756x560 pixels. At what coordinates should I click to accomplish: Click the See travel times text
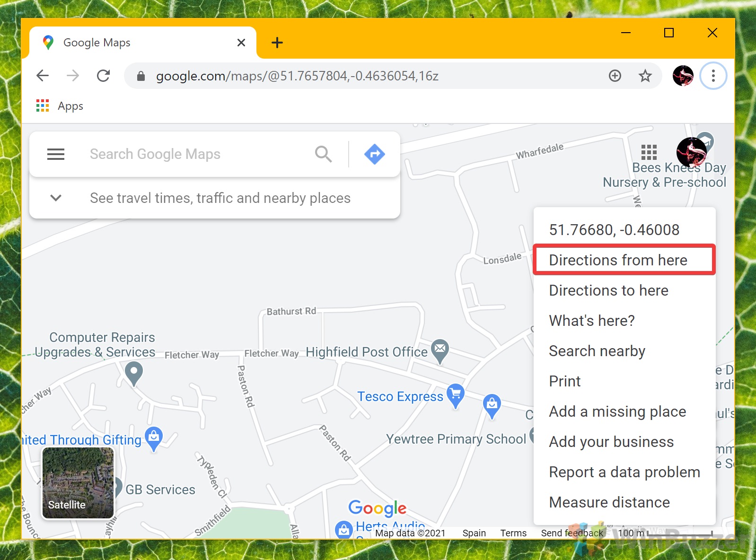(x=220, y=198)
